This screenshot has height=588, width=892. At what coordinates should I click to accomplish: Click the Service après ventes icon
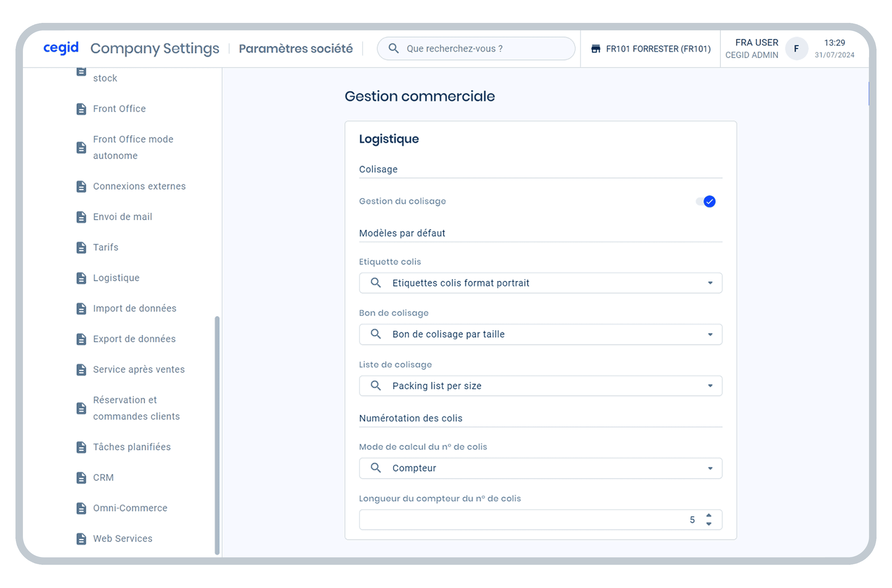tap(81, 370)
